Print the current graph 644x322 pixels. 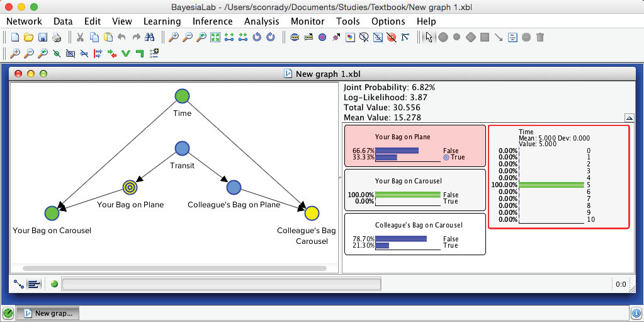pyautogui.click(x=56, y=37)
